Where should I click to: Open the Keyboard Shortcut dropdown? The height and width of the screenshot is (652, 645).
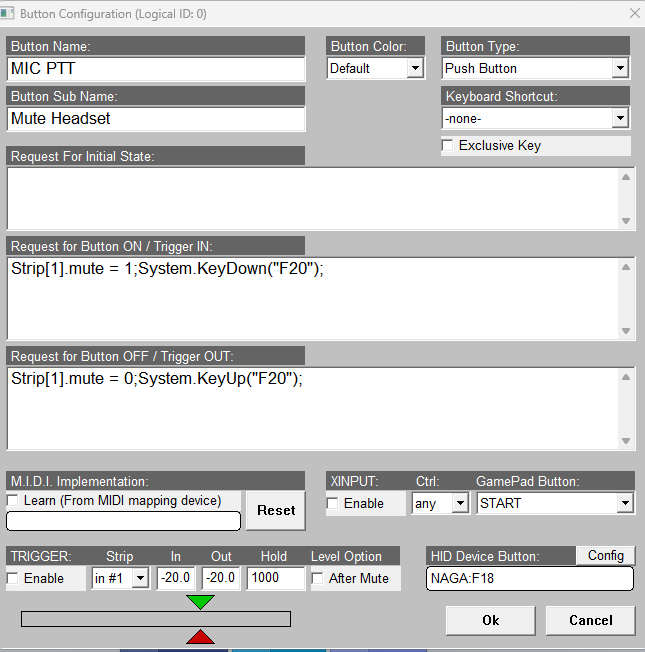pos(620,118)
